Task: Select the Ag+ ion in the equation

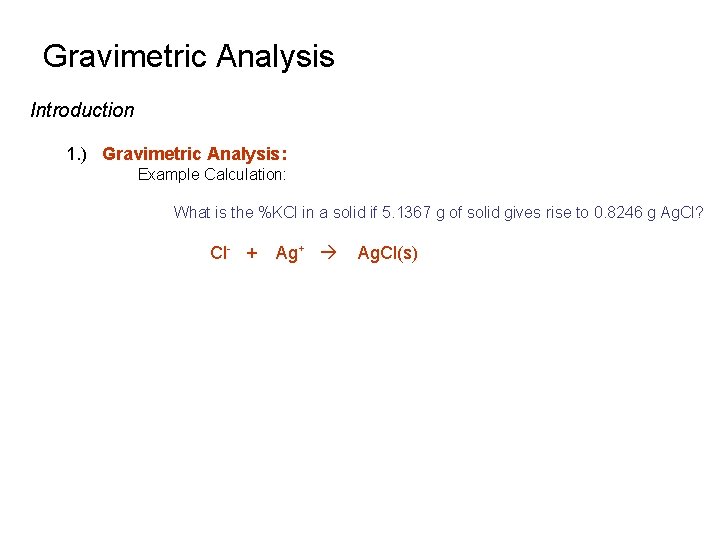Action: tap(290, 253)
